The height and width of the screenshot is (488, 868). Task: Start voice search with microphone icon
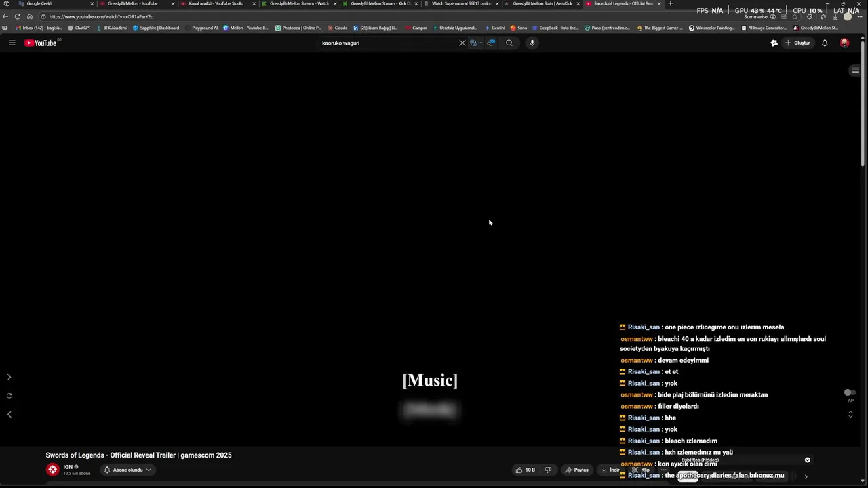tap(532, 43)
